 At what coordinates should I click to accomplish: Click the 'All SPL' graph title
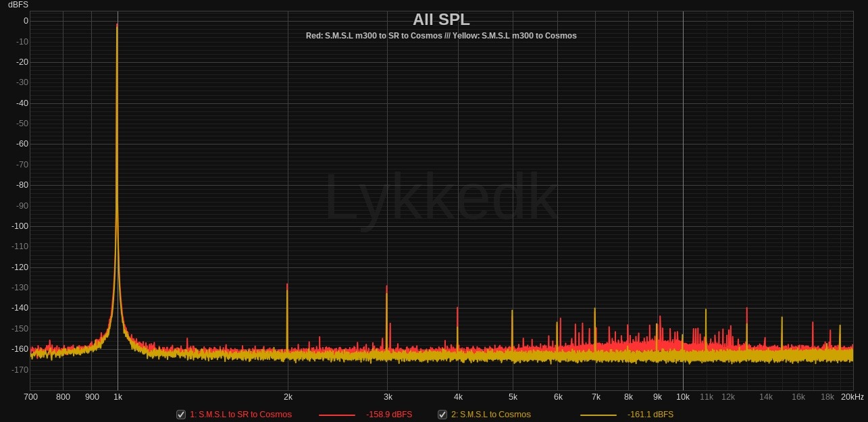click(441, 20)
